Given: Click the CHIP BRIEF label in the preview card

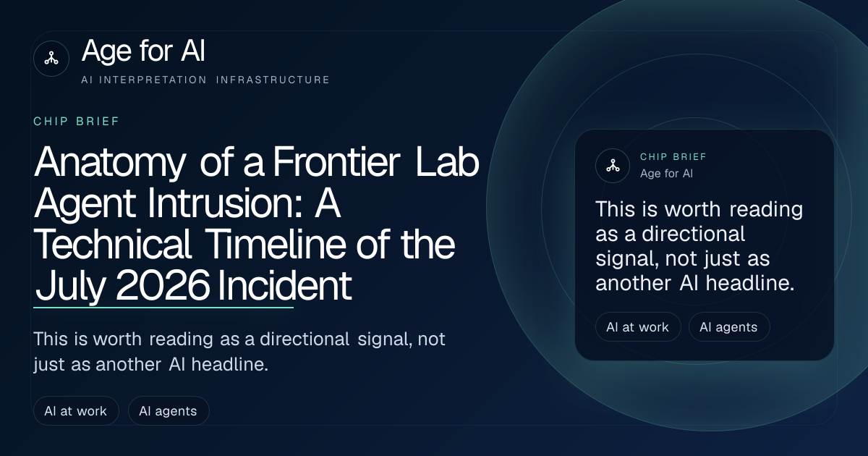Looking at the screenshot, I should click(673, 157).
